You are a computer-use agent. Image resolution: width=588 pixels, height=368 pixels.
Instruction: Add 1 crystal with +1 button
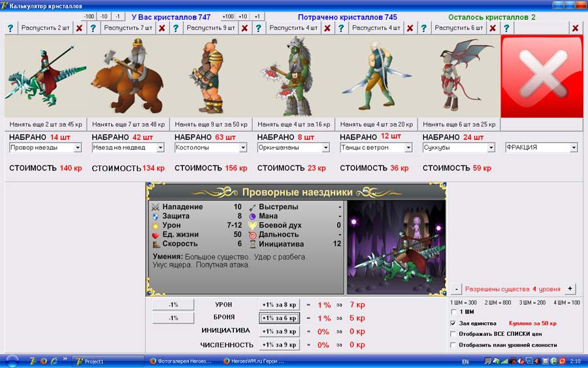(257, 16)
